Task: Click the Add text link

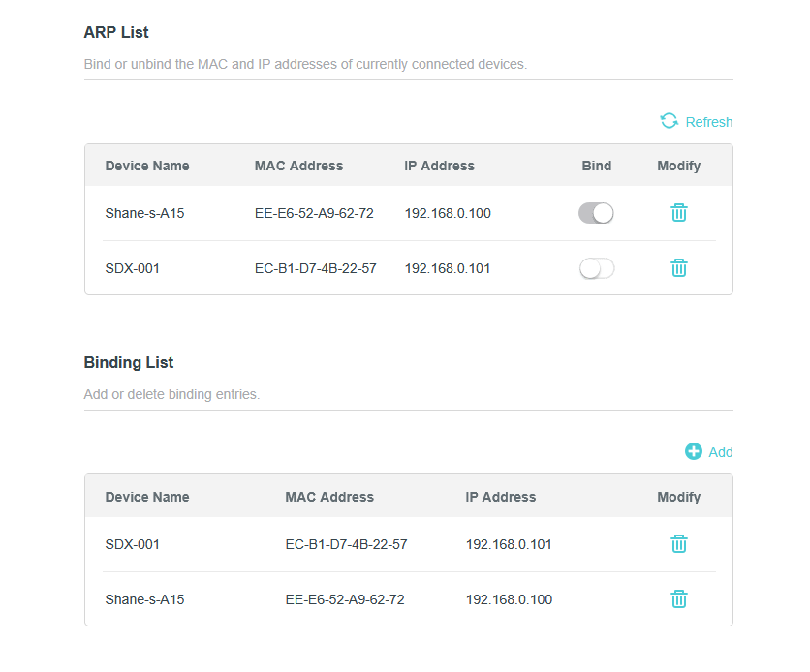Action: point(720,452)
